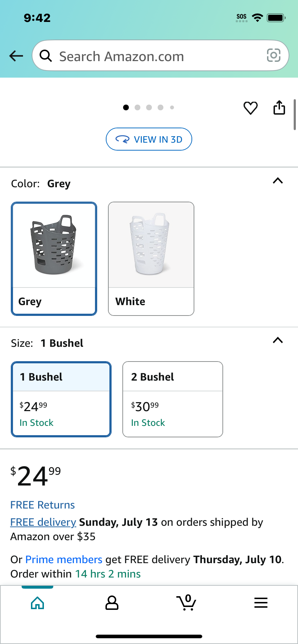298x644 pixels.
Task: Select the White color option
Action: [151, 259]
